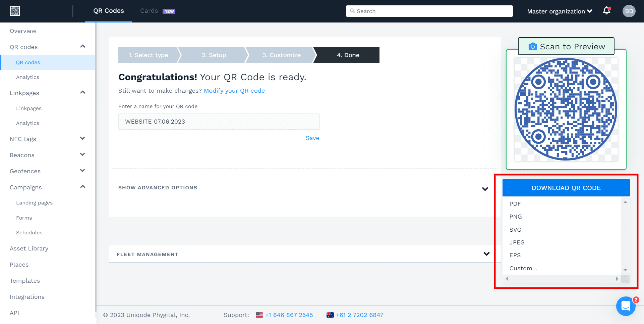Collapse the Linkpages sidebar section
Image resolution: width=644 pixels, height=324 pixels.
click(82, 92)
